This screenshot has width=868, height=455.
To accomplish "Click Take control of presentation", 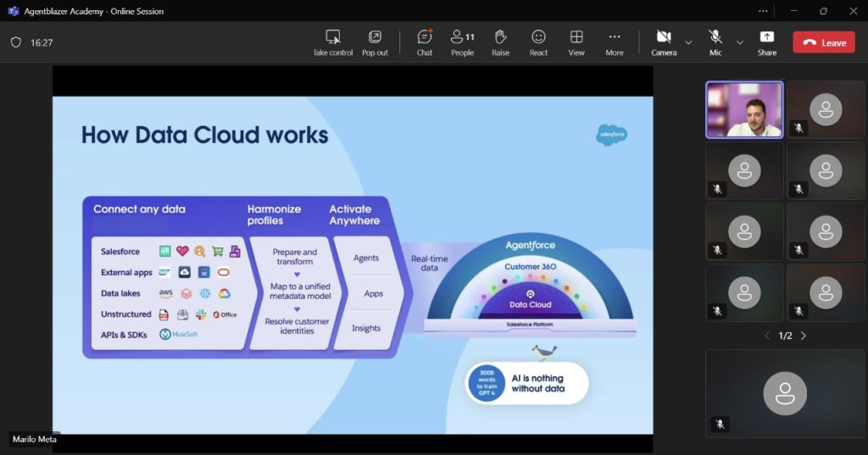I will pos(333,42).
